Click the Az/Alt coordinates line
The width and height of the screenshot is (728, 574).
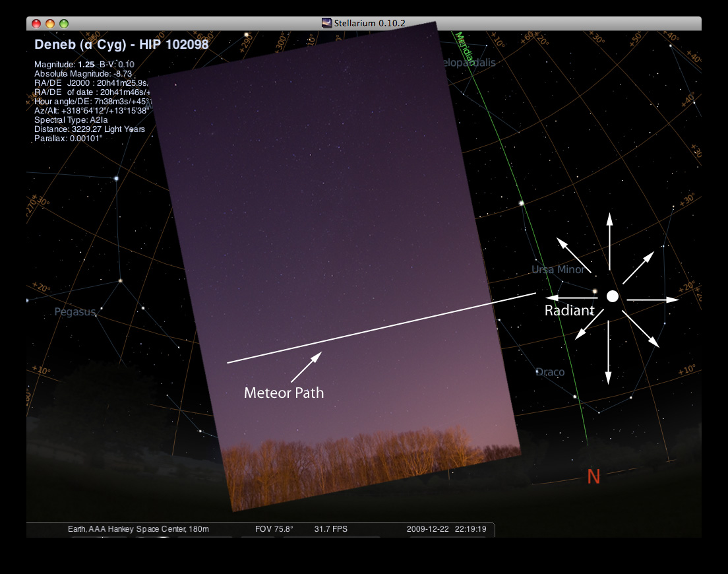[92, 111]
